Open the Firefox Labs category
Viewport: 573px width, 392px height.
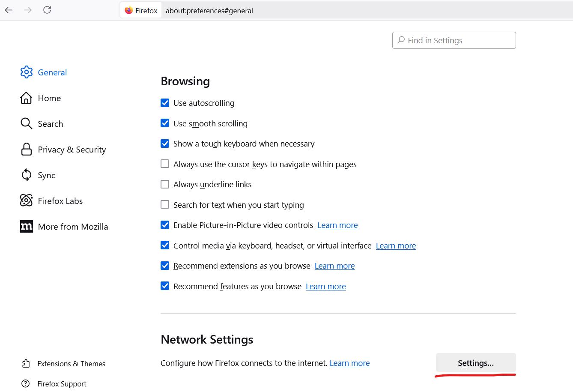click(x=60, y=201)
